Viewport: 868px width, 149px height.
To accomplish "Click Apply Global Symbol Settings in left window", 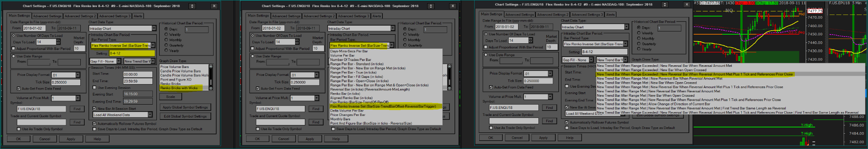I will coord(185,107).
